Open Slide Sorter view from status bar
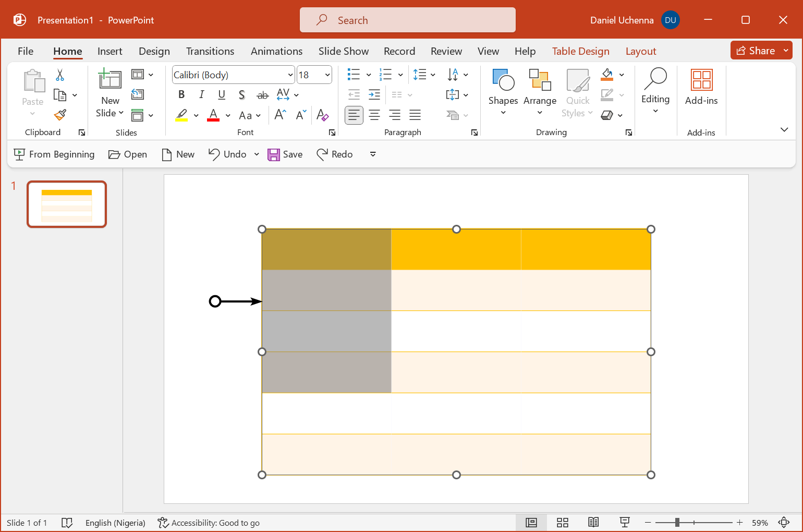Viewport: 803px width, 532px height. pyautogui.click(x=562, y=523)
